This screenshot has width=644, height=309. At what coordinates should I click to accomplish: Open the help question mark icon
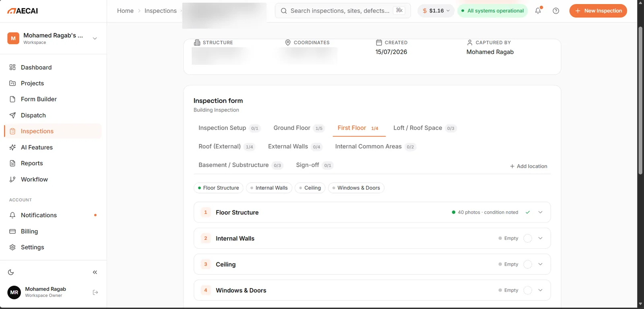pyautogui.click(x=556, y=11)
